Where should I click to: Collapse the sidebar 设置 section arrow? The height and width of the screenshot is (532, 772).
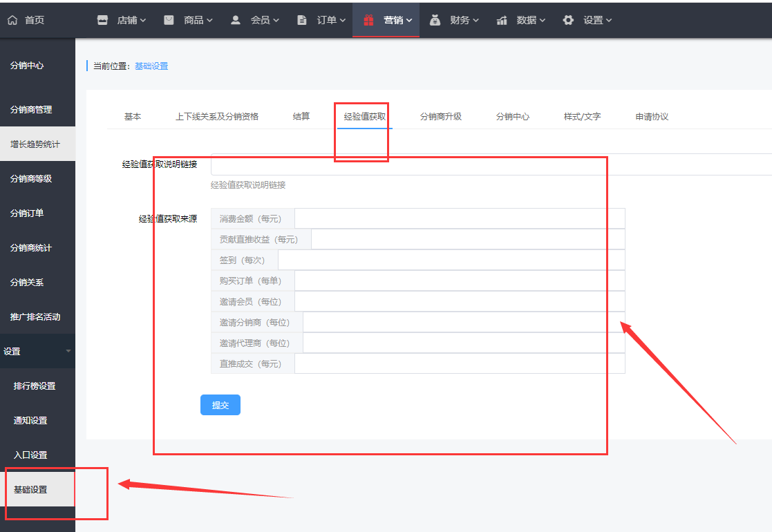tap(68, 352)
